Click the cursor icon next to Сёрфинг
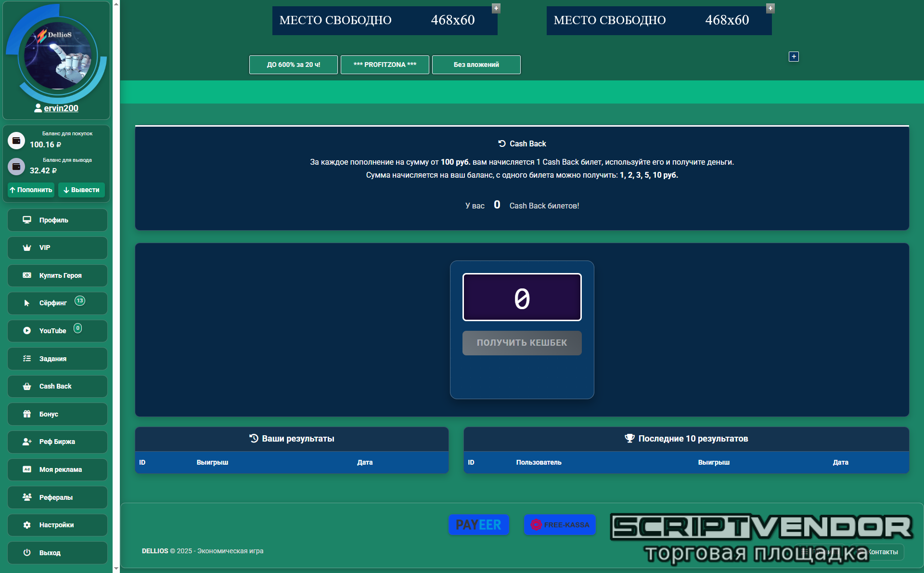The image size is (924, 573). [27, 303]
